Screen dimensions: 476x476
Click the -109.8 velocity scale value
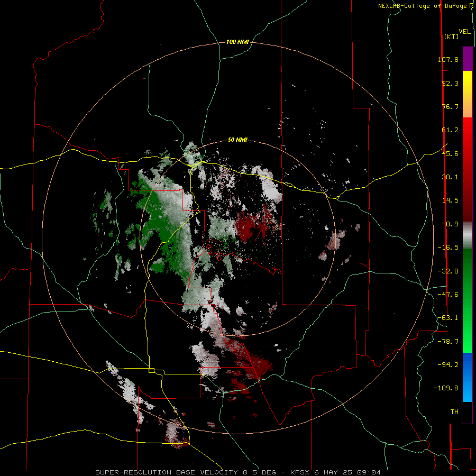[446, 388]
